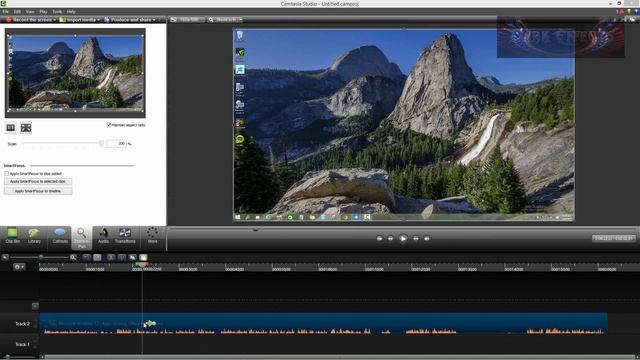This screenshot has height=360, width=640.
Task: Select the playhead on the timeline ruler
Action: 142,265
